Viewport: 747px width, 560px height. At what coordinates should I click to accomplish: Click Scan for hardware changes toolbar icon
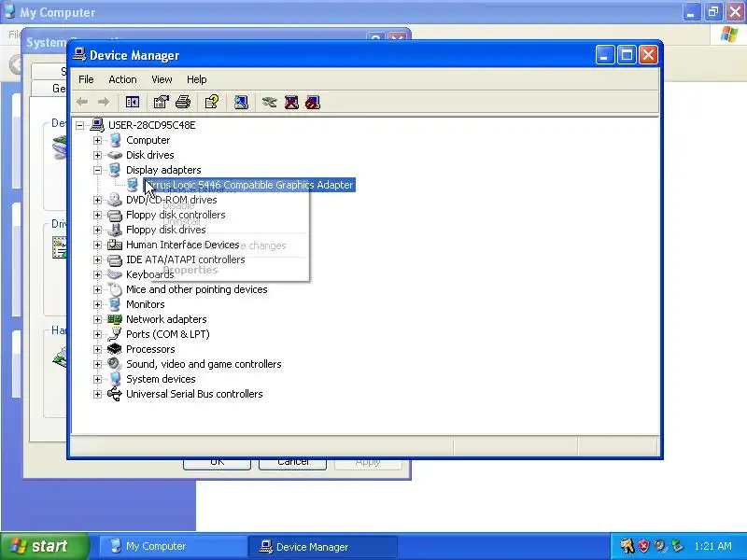241,102
